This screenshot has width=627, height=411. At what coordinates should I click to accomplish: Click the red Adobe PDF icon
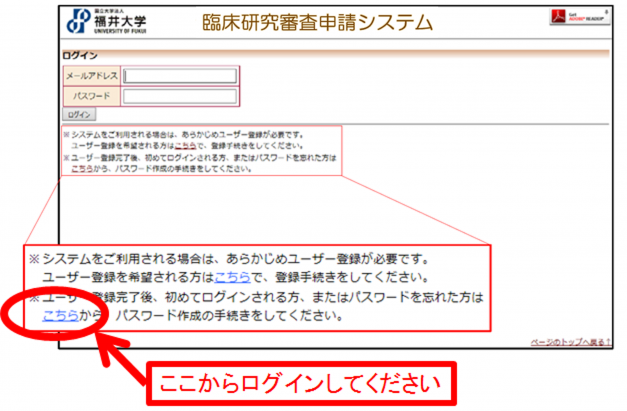(557, 18)
